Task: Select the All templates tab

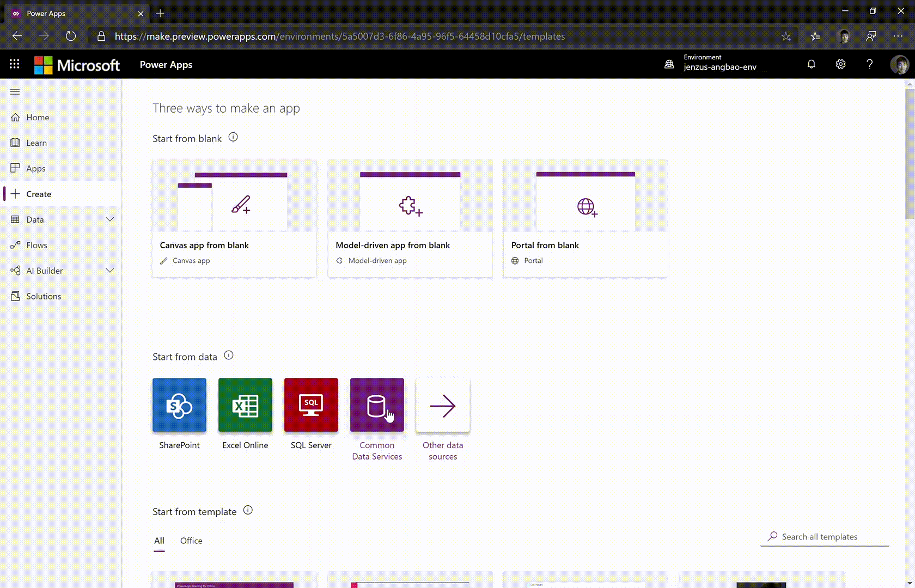Action: point(159,541)
